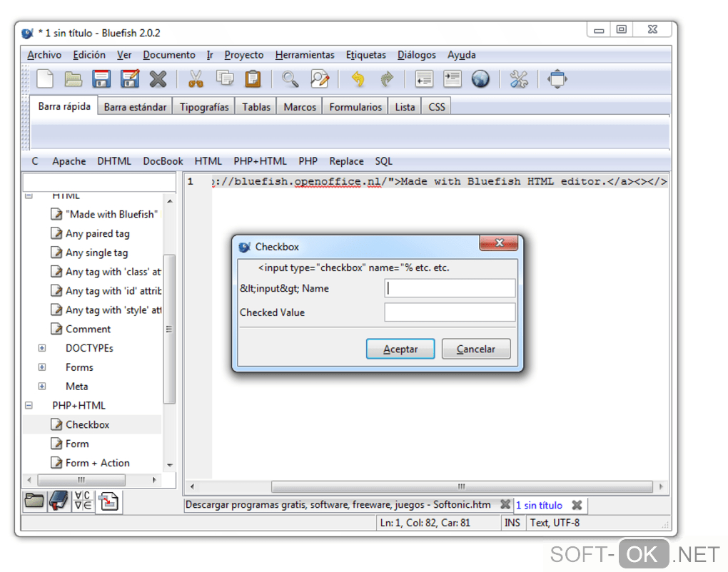728x572 pixels.
Task: Click the <input> Name field
Action: [x=450, y=288]
